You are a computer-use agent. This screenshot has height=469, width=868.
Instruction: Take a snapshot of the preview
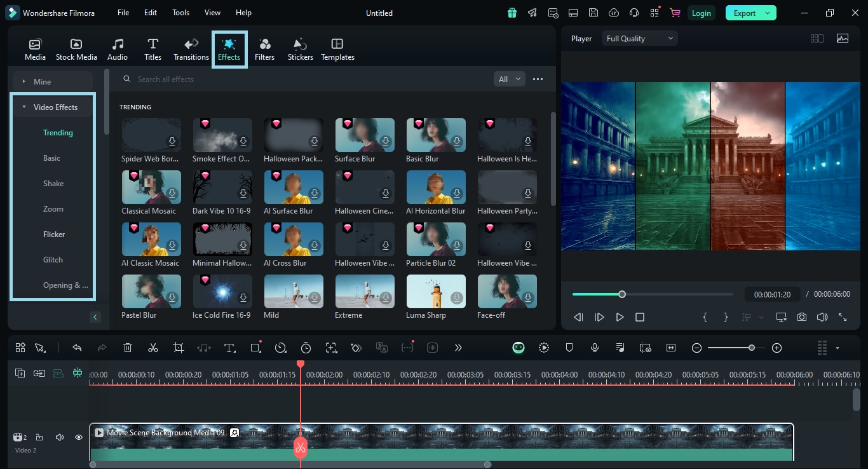pyautogui.click(x=803, y=316)
